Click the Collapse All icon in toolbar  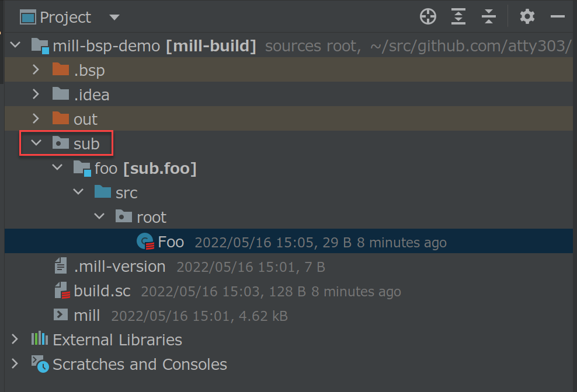(489, 16)
